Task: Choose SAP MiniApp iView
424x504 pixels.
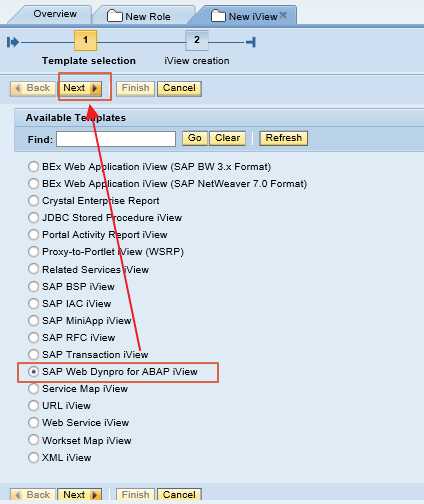Action: [33, 320]
